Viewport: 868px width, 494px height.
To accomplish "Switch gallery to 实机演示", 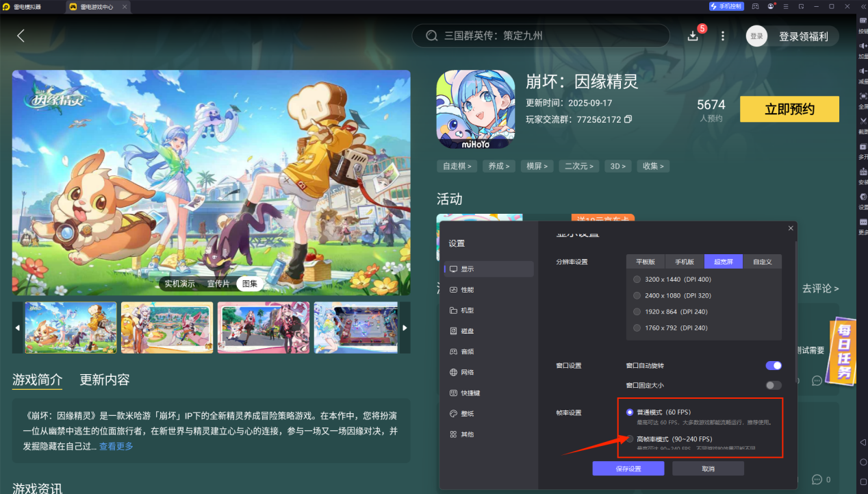I will point(180,284).
